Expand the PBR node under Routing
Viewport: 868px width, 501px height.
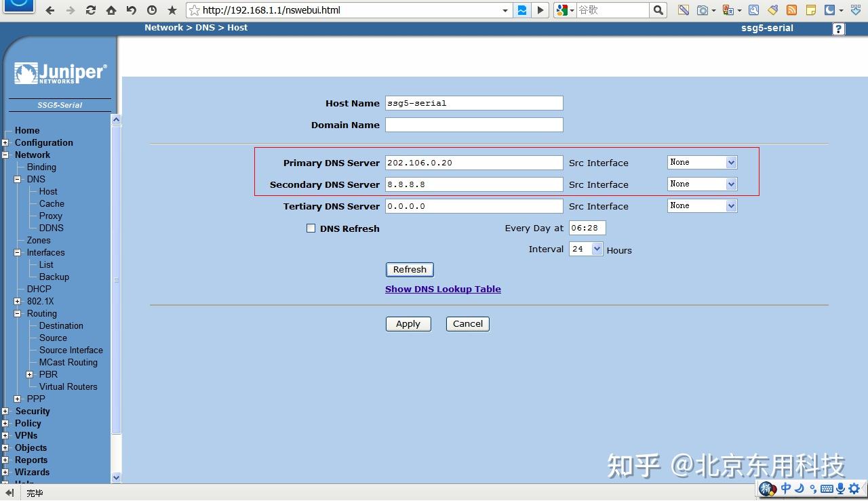(30, 374)
